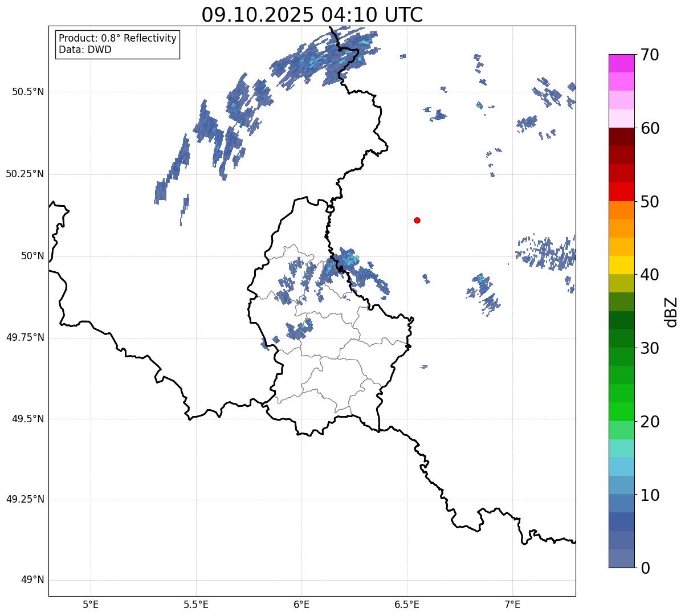The image size is (685, 616).
Task: Click the bright green colorbar swatch at 20
Action: tap(621, 411)
